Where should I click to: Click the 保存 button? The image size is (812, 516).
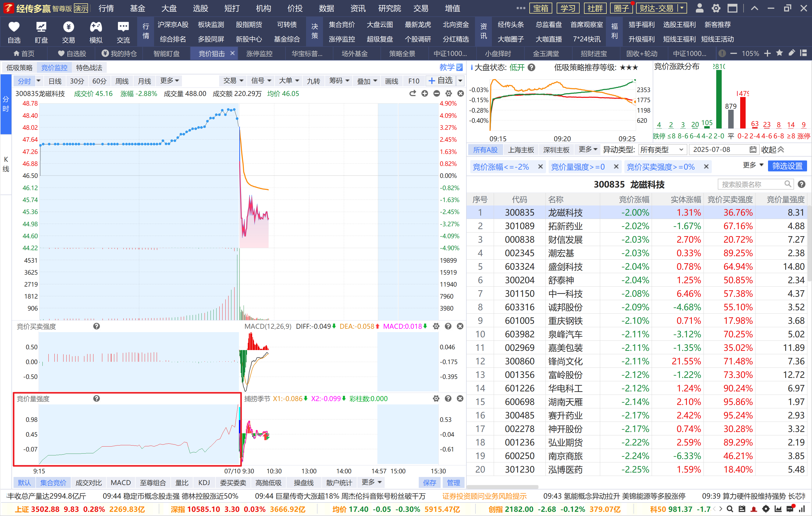pyautogui.click(x=430, y=483)
